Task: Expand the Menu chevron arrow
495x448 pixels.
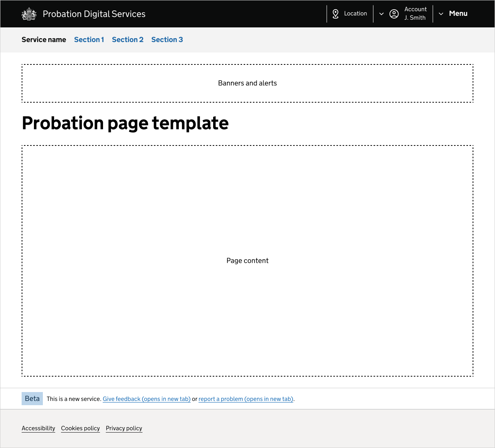Action: [441, 14]
